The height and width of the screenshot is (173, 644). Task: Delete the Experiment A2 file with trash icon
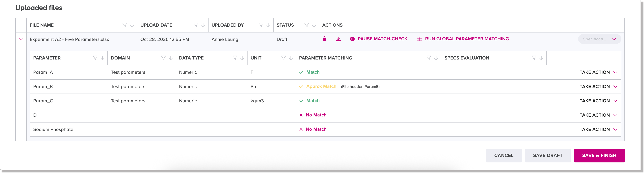pyautogui.click(x=324, y=39)
